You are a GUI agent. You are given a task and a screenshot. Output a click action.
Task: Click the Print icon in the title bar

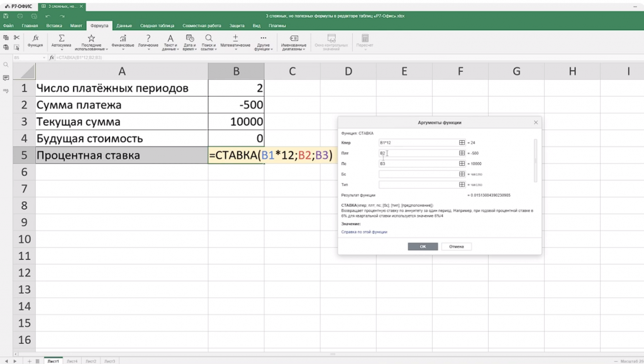(19, 16)
